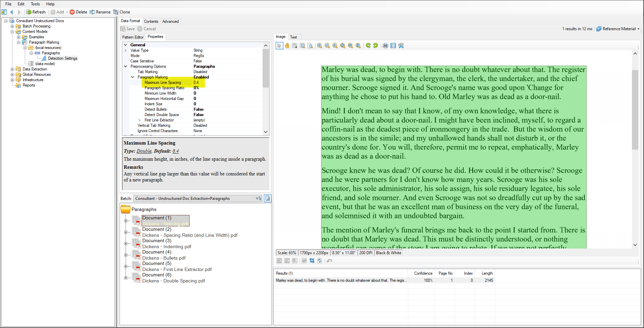This screenshot has height=328, width=644.
Task: Click the Refresh button
Action: [x=36, y=12]
